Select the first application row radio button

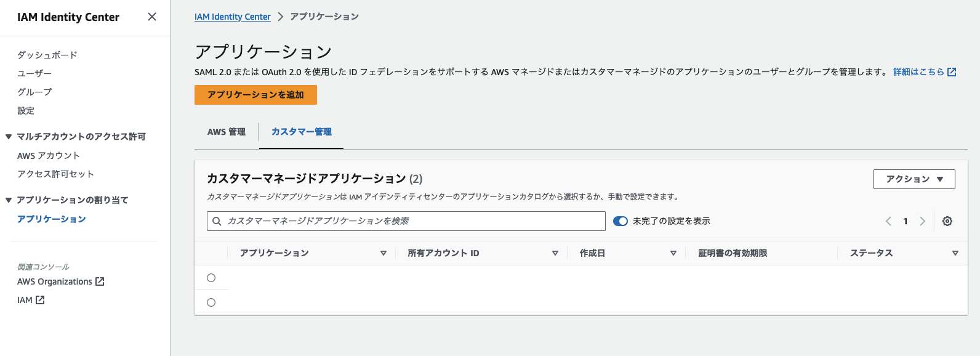point(211,278)
